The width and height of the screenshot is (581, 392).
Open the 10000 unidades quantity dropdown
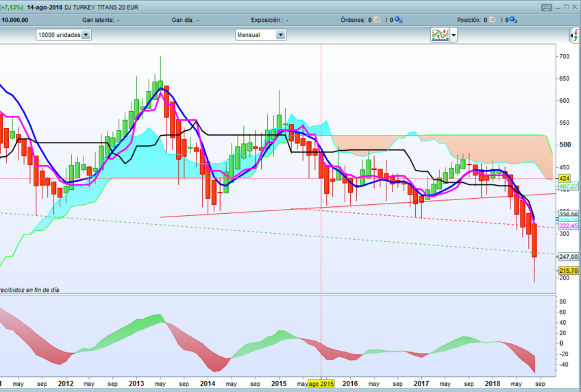coord(64,35)
